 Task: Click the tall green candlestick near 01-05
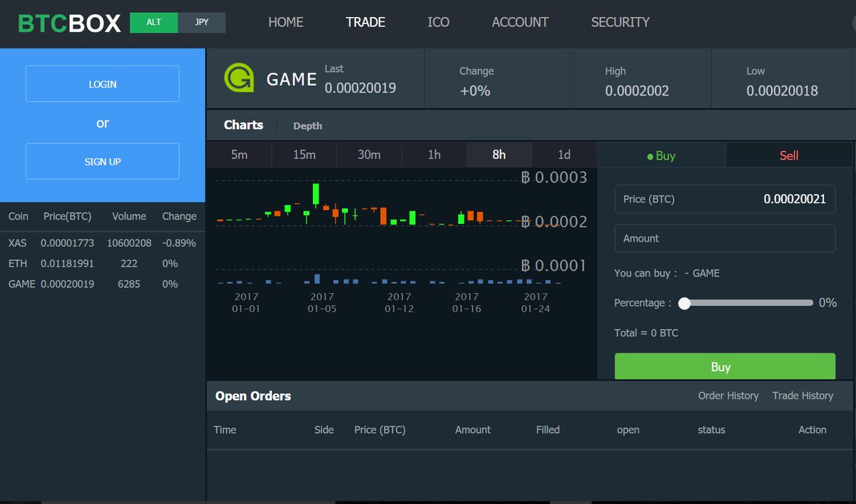tap(315, 194)
